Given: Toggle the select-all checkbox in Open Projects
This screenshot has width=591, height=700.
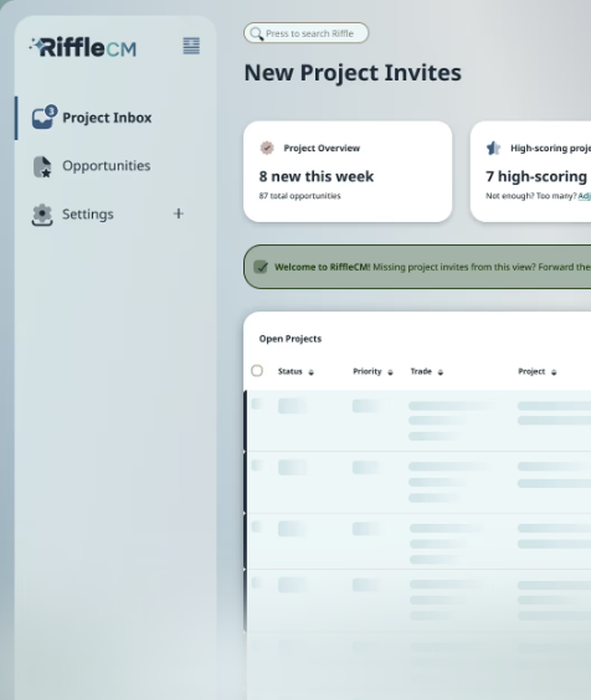Looking at the screenshot, I should pyautogui.click(x=257, y=371).
